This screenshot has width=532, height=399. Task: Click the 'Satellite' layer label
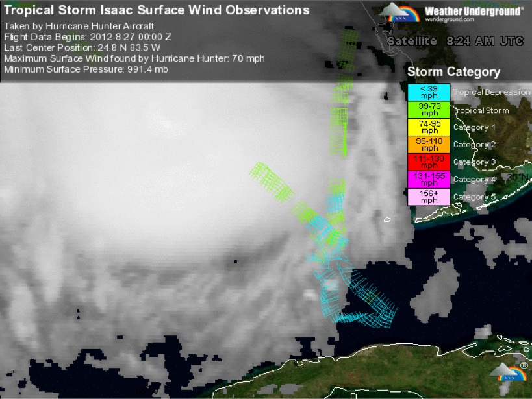pos(412,41)
